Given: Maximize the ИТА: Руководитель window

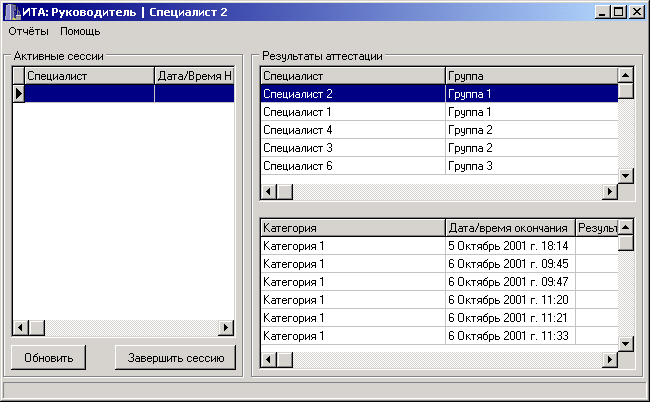Looking at the screenshot, I should coord(618,12).
